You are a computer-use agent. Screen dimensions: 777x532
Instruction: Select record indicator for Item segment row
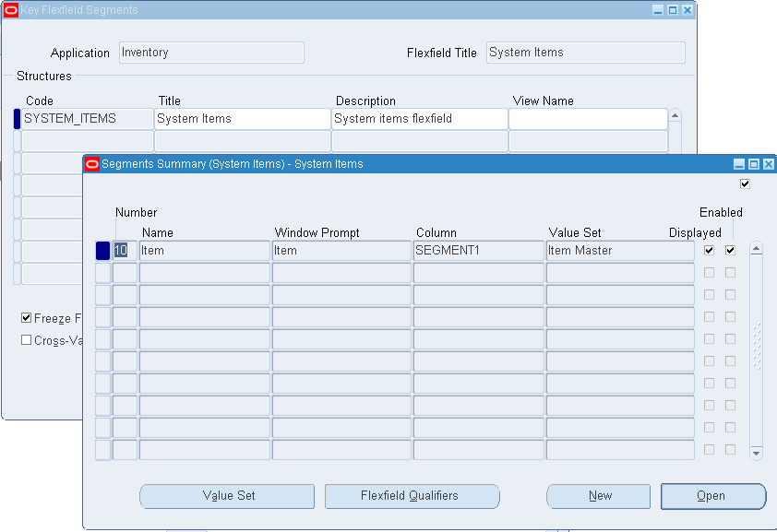[x=102, y=251]
